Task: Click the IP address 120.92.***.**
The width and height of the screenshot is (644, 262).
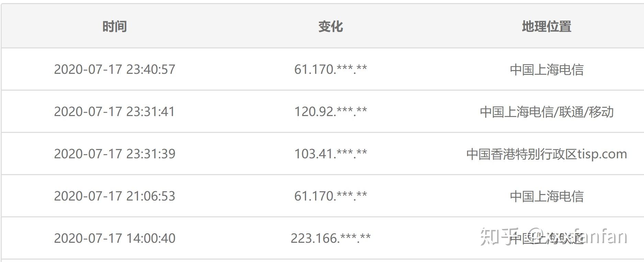Action: coord(330,112)
